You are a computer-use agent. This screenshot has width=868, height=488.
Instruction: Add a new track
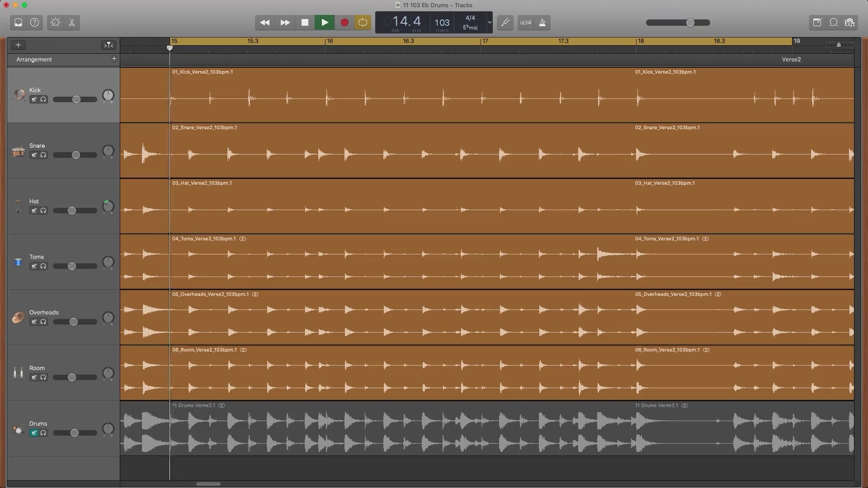coord(18,45)
